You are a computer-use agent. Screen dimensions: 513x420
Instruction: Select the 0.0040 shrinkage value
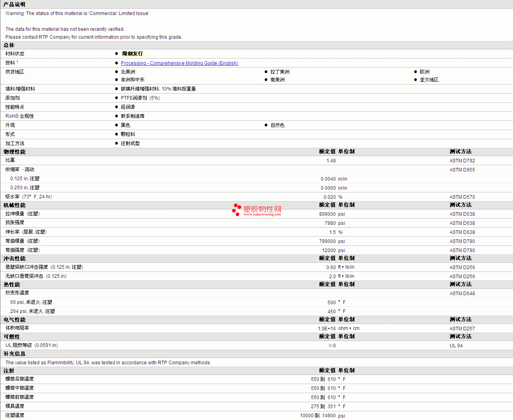coord(328,179)
